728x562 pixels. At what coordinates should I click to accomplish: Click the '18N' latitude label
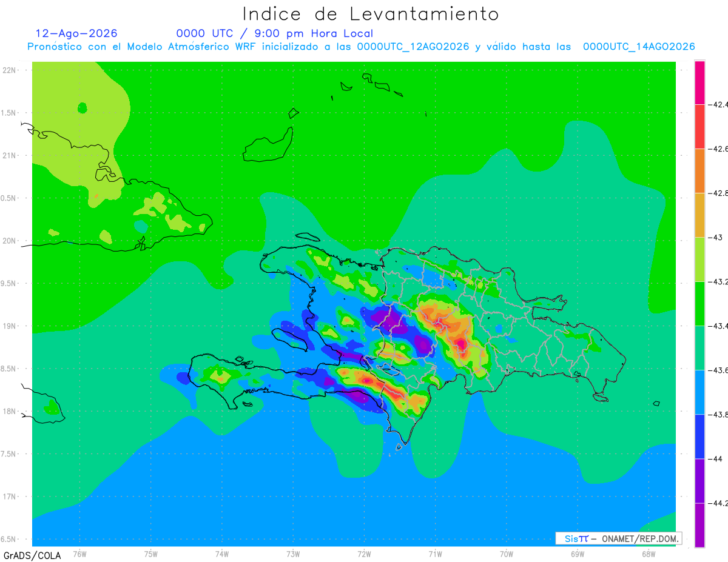10,412
